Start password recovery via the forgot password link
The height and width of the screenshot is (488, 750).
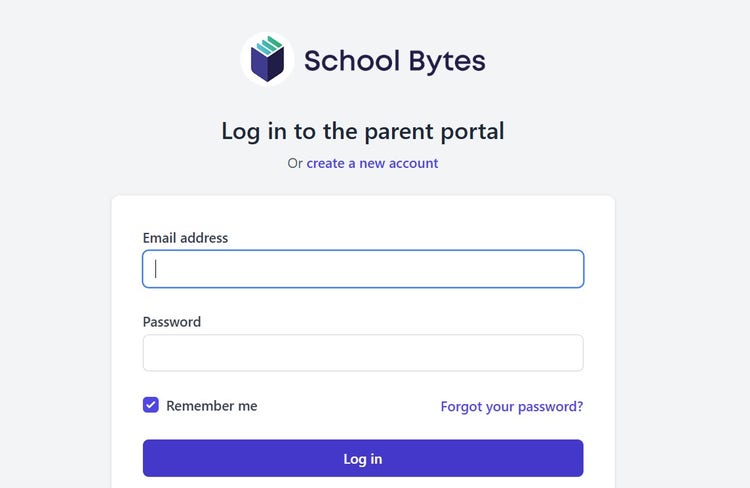click(x=511, y=407)
